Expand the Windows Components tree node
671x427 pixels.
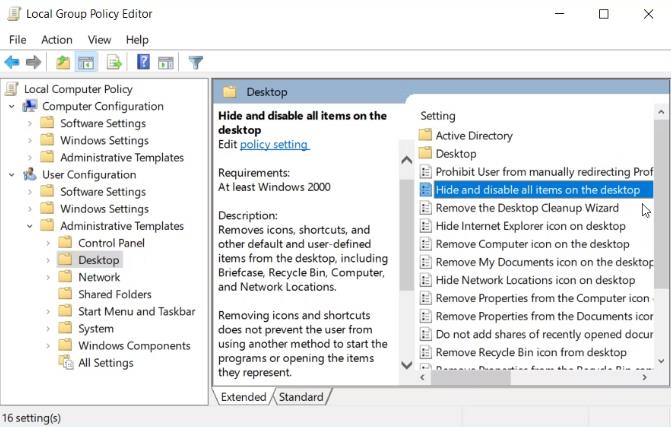[x=48, y=346]
